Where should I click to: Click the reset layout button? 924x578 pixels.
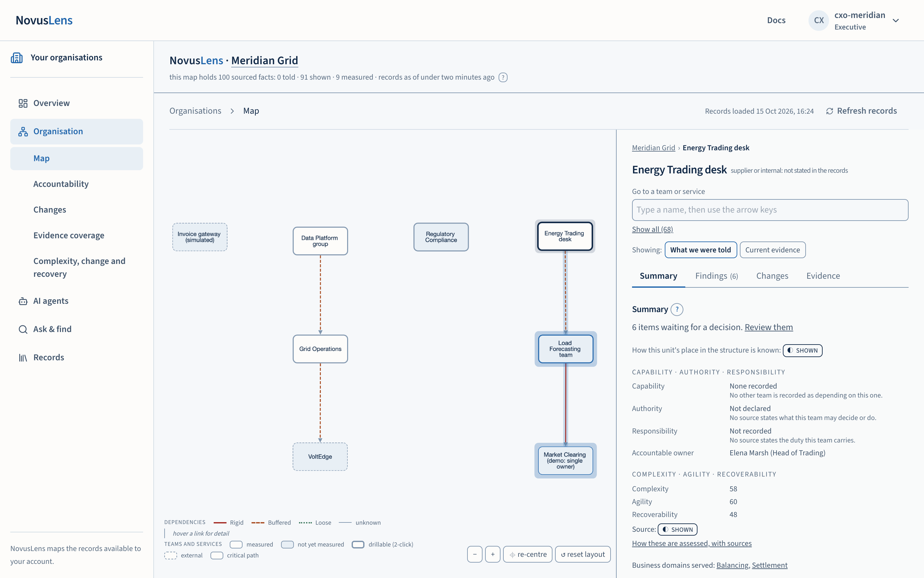click(583, 554)
